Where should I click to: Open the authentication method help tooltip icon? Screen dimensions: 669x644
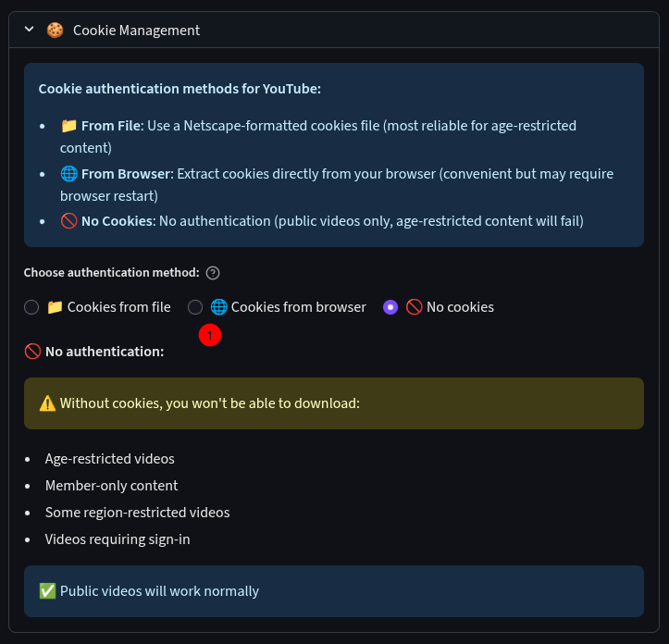pyautogui.click(x=213, y=273)
